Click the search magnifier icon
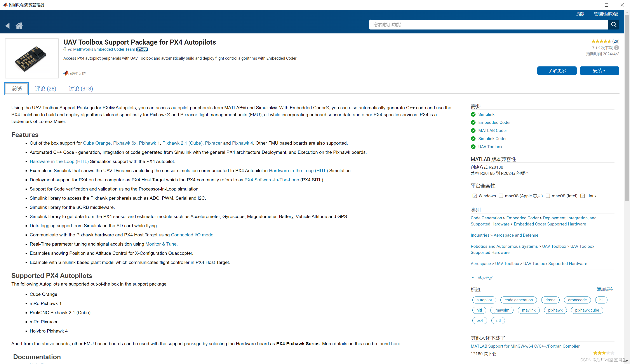The image size is (630, 364). coord(614,24)
